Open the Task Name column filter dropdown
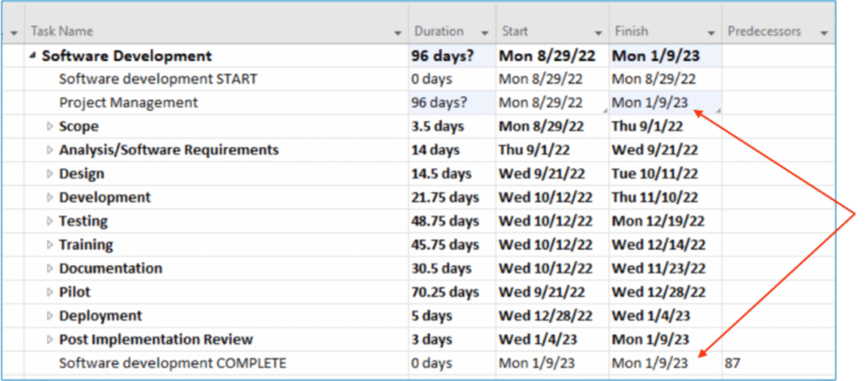 [x=398, y=32]
